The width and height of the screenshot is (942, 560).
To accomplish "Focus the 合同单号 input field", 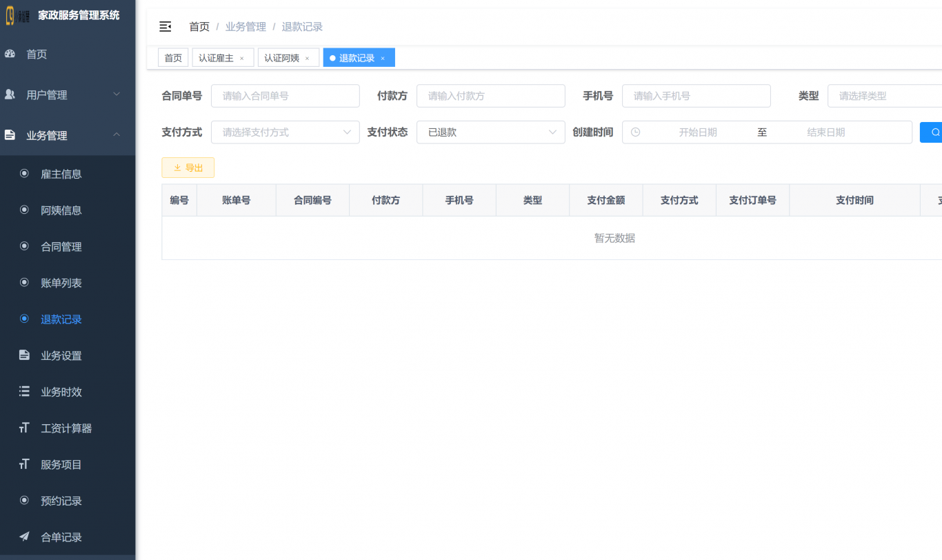I will click(x=285, y=96).
